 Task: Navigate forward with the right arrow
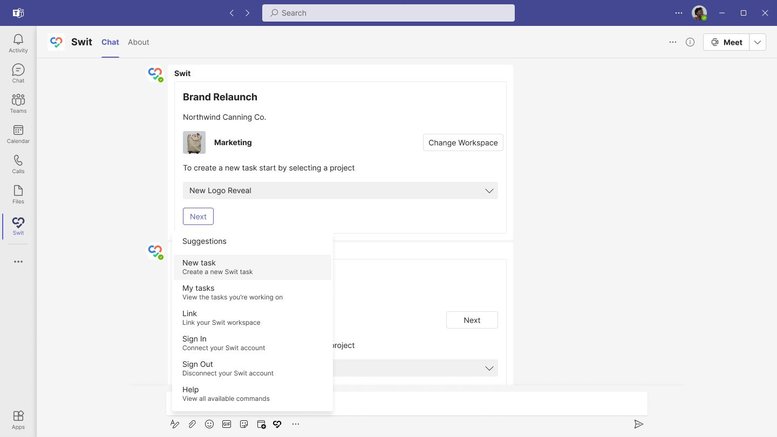click(247, 13)
